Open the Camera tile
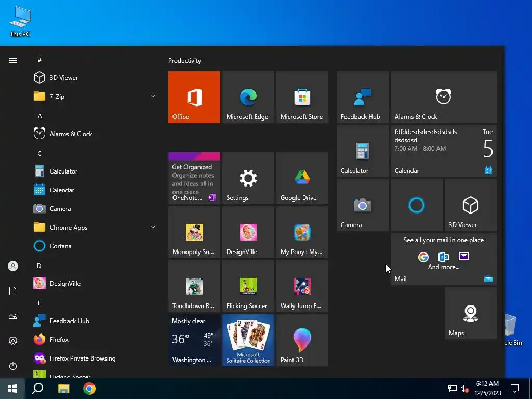 [362, 205]
